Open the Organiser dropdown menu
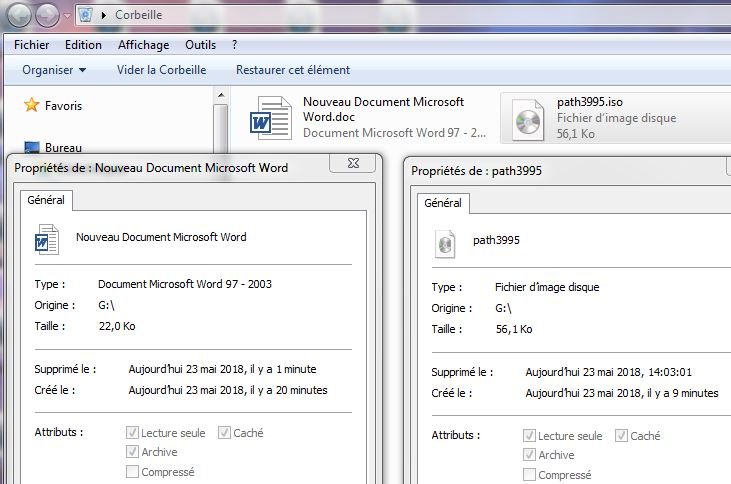731x484 pixels. pyautogui.click(x=54, y=70)
